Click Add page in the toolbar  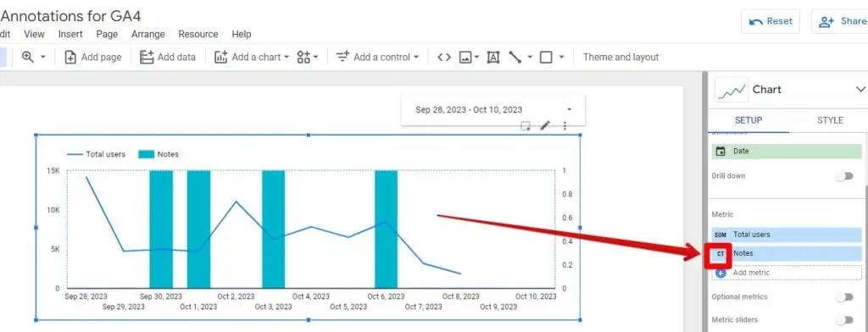[93, 57]
